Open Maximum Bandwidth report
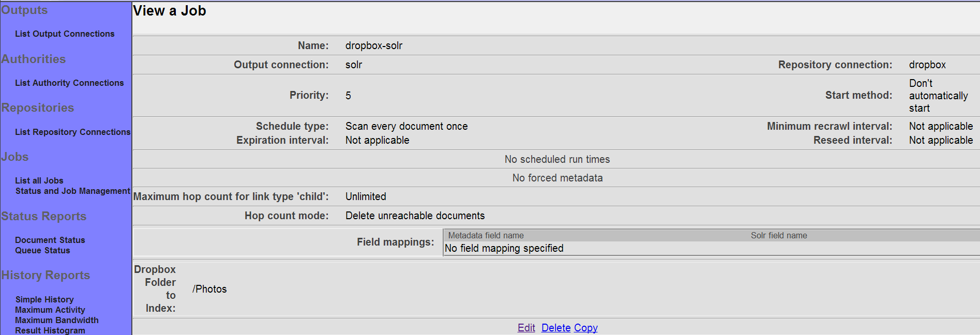Viewport: 980px width, 335px height. click(x=56, y=320)
